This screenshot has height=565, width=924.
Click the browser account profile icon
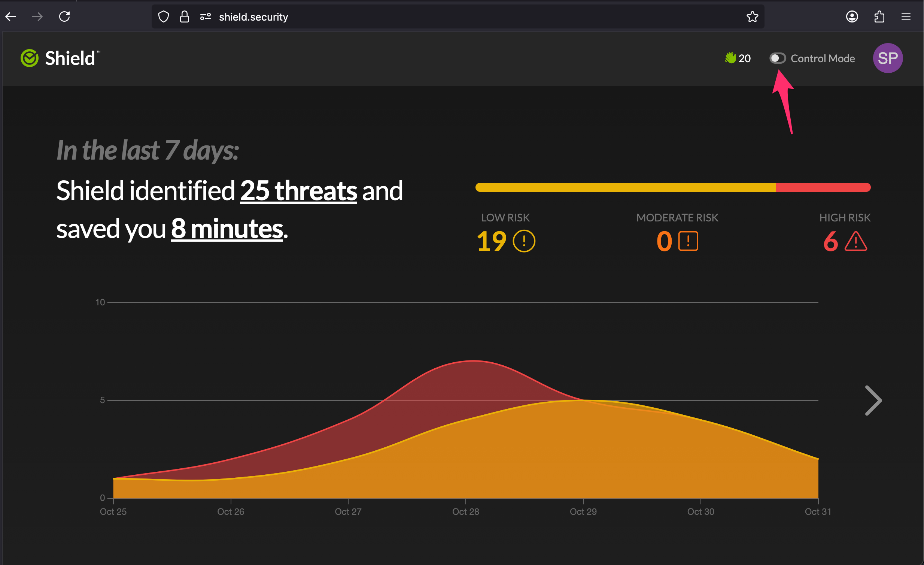(x=852, y=17)
